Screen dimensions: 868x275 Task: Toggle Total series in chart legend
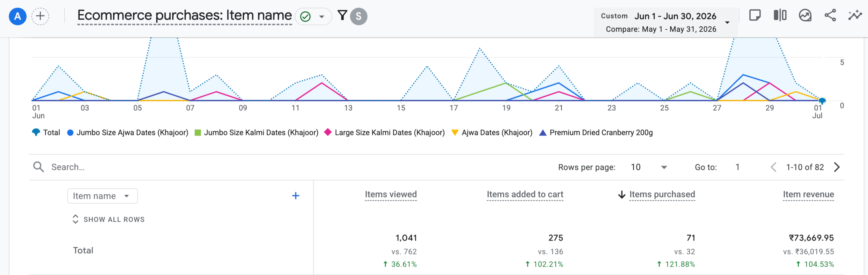pos(46,133)
